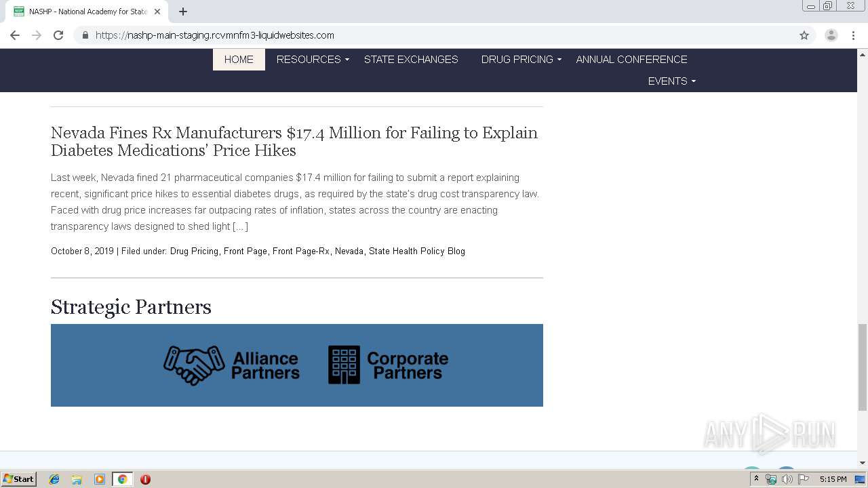Go to the Home menu item
Viewport: 868px width, 488px height.
(x=239, y=60)
